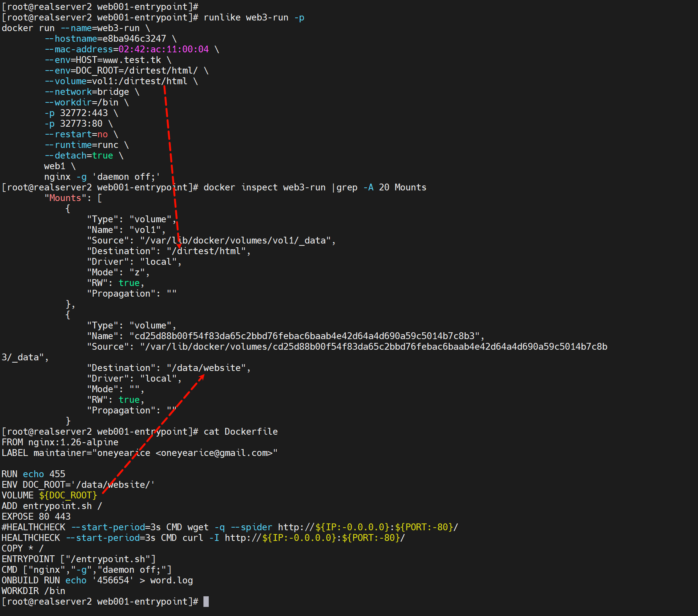Click the "runlike web3-run -p" command
Image resolution: width=698 pixels, height=616 pixels.
(254, 17)
